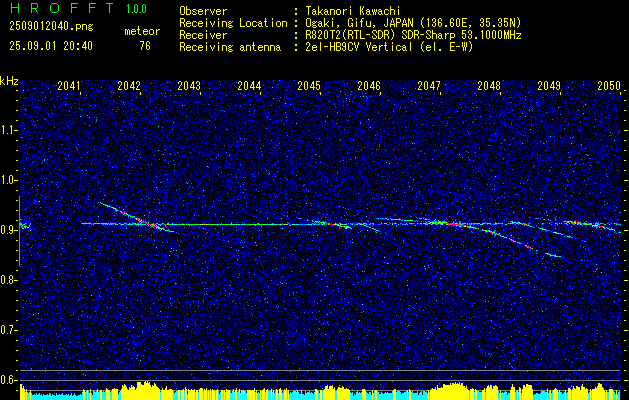Screen dimensions: 629x400
Task: Click the 0.8 frequency axis label
Action: (x=9, y=280)
